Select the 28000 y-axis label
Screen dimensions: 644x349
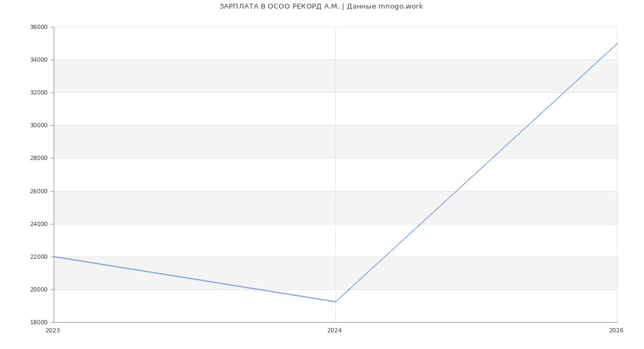40,158
